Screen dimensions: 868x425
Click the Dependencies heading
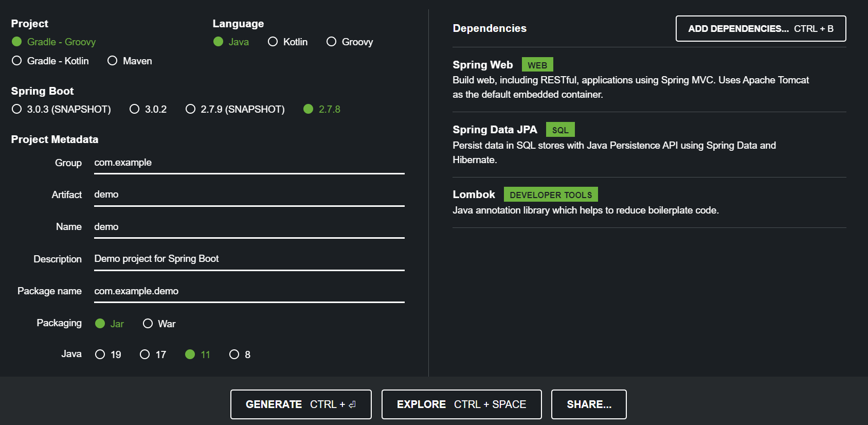(x=490, y=28)
